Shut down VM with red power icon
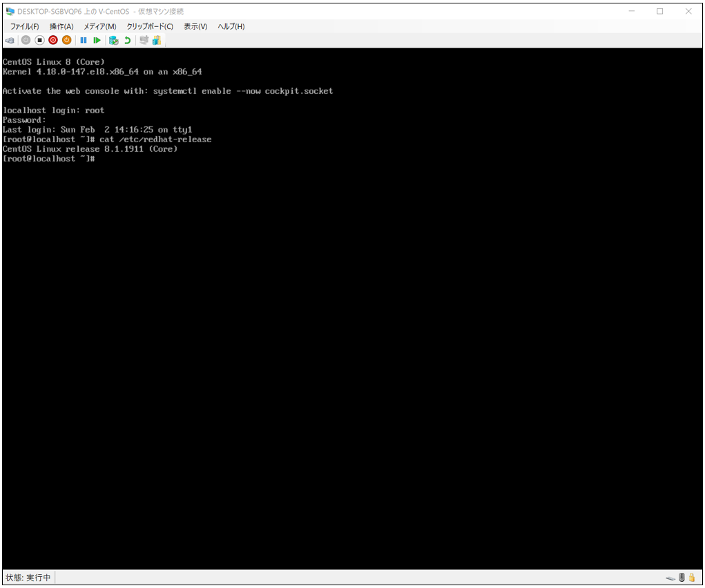The image size is (705, 588). [53, 41]
